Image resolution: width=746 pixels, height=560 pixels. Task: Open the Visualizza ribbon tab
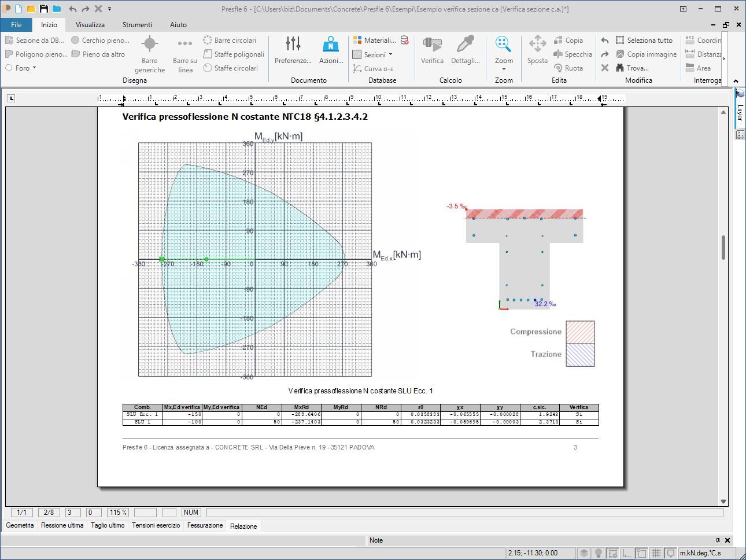[x=90, y=25]
